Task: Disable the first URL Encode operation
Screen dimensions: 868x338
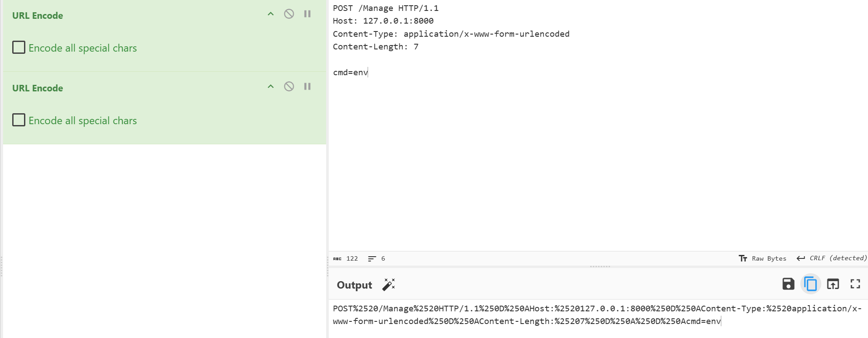Action: [x=289, y=14]
